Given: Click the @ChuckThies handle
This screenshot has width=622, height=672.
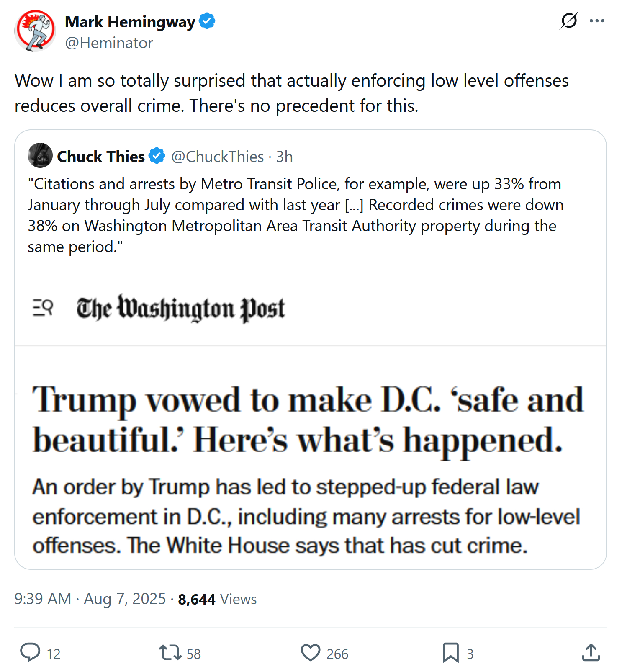Looking at the screenshot, I should click(x=218, y=157).
